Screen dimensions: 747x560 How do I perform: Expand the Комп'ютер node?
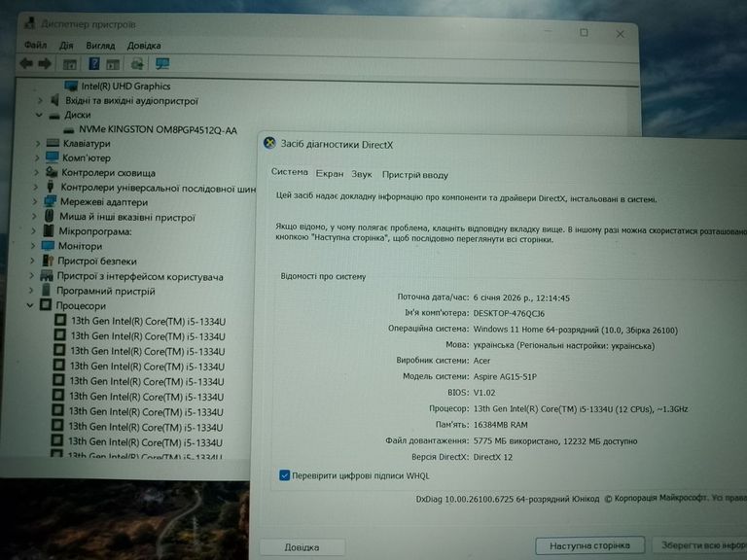point(37,157)
